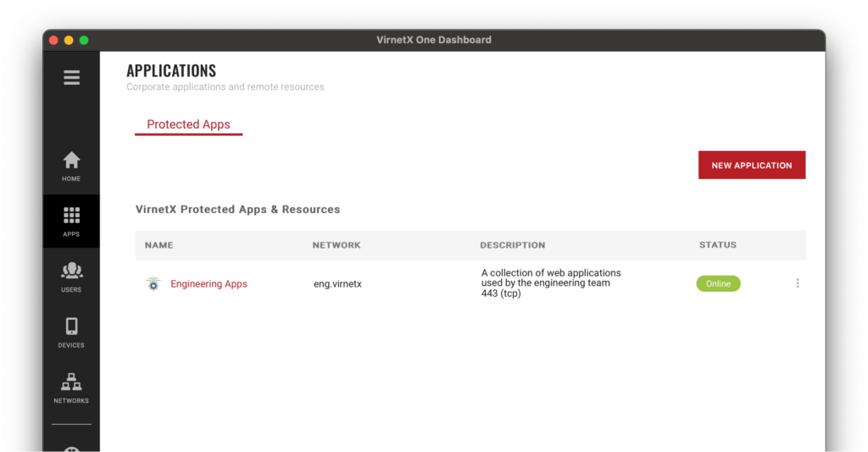Click the partially visible icon below Networks
The height and width of the screenshot is (452, 868).
71,447
